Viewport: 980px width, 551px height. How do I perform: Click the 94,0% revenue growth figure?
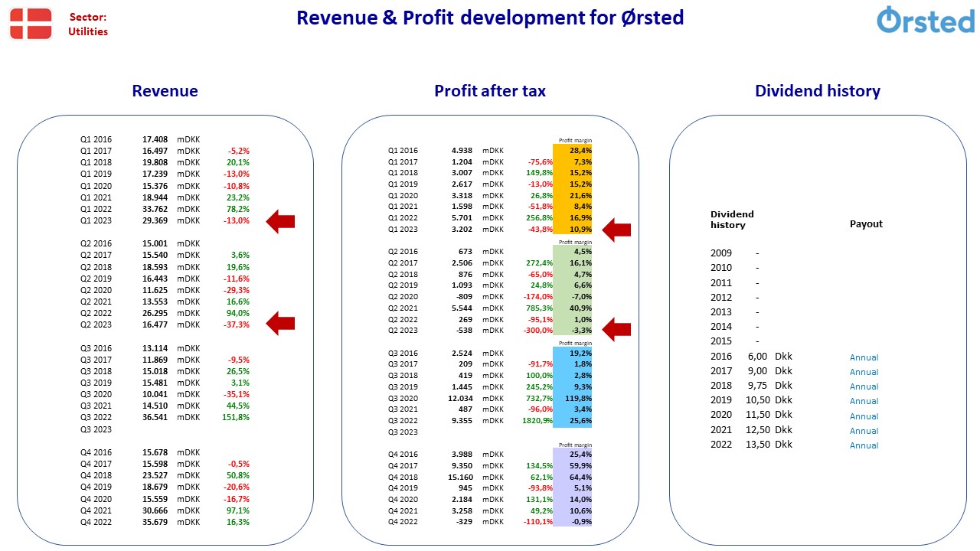pos(238,313)
